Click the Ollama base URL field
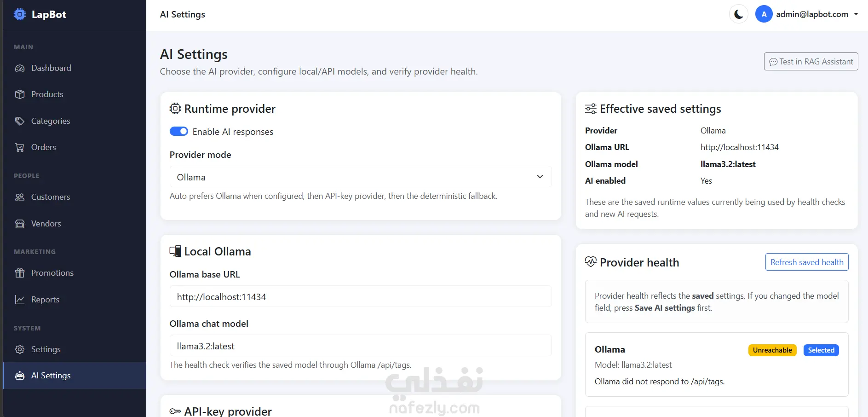Screen dimensions: 868x417 point(361,296)
